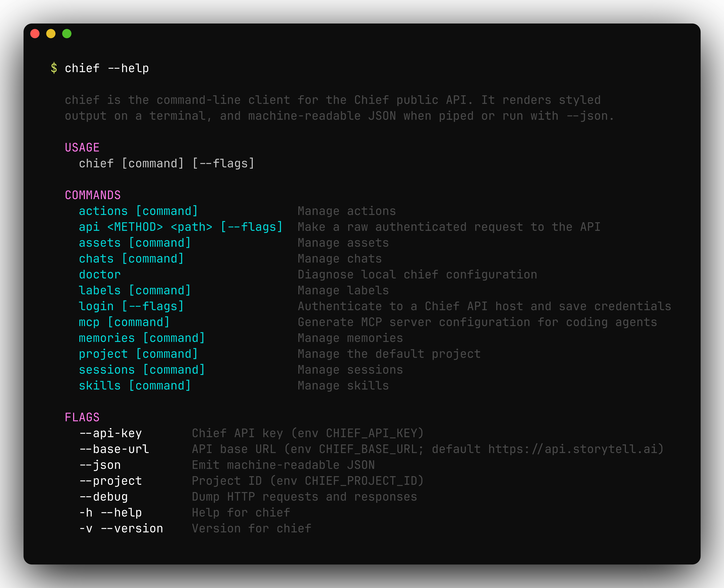Click the API base URL description line
Screen dimensions: 724x588
428,449
